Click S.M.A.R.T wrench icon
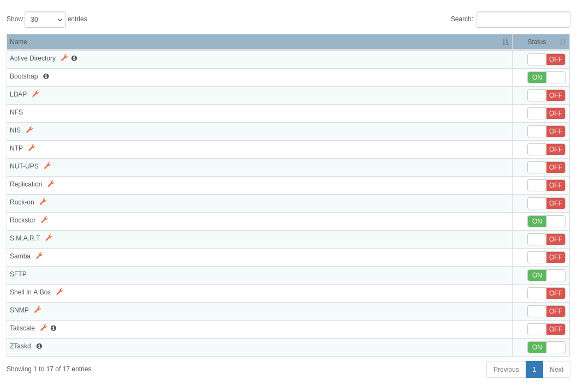This screenshot has width=577, height=392. click(49, 238)
